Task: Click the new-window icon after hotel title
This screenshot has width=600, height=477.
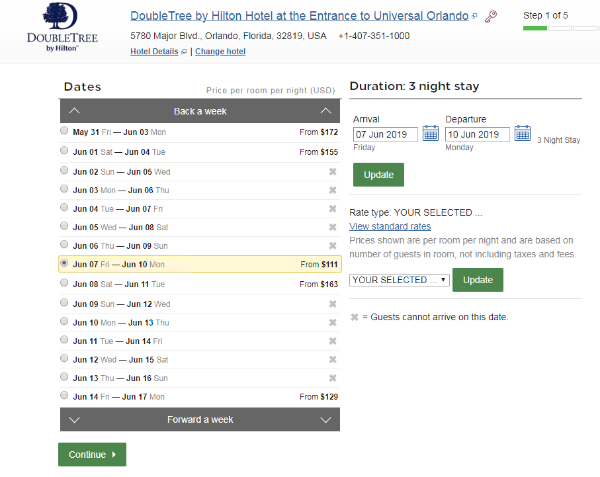Action: pyautogui.click(x=474, y=16)
